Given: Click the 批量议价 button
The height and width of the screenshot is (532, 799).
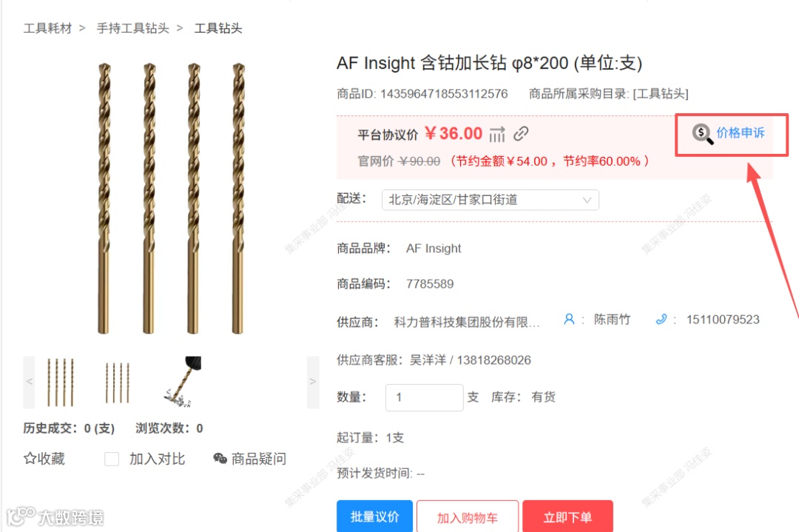Looking at the screenshot, I should point(374,516).
